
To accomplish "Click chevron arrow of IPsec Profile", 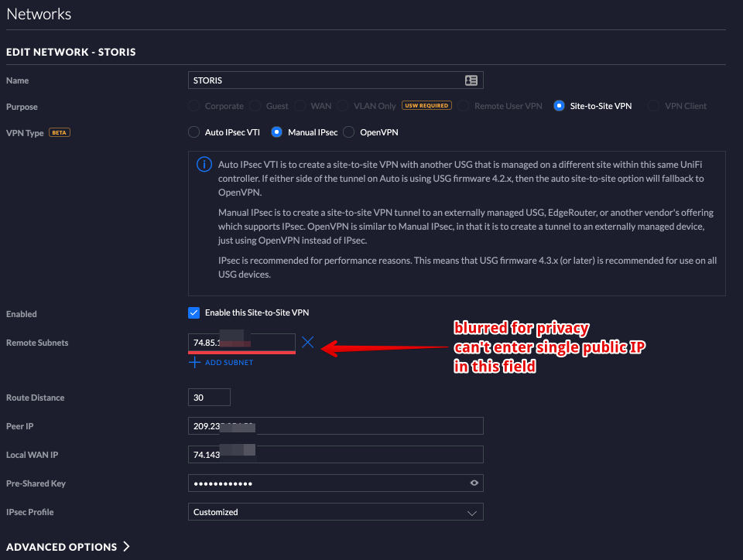I will tap(471, 512).
